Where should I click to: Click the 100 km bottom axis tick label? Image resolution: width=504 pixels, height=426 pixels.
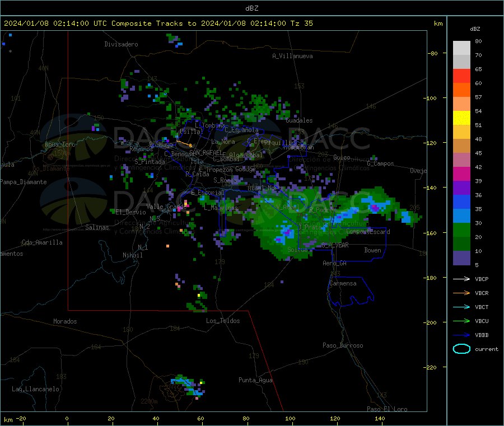(x=290, y=418)
